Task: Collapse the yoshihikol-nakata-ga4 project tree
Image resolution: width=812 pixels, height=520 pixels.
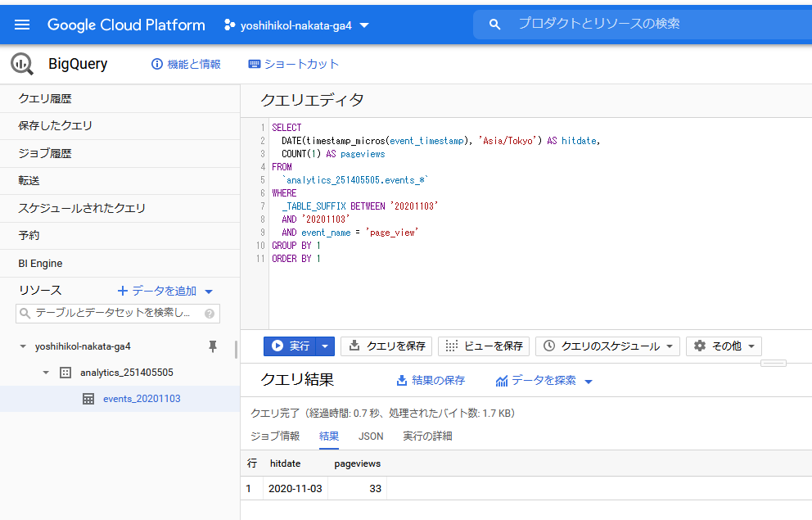Action: coord(23,346)
